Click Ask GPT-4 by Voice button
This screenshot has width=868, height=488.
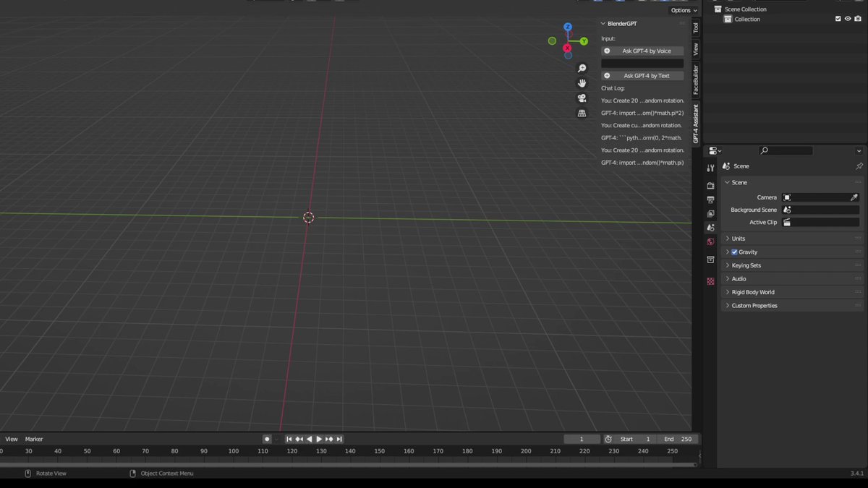642,51
